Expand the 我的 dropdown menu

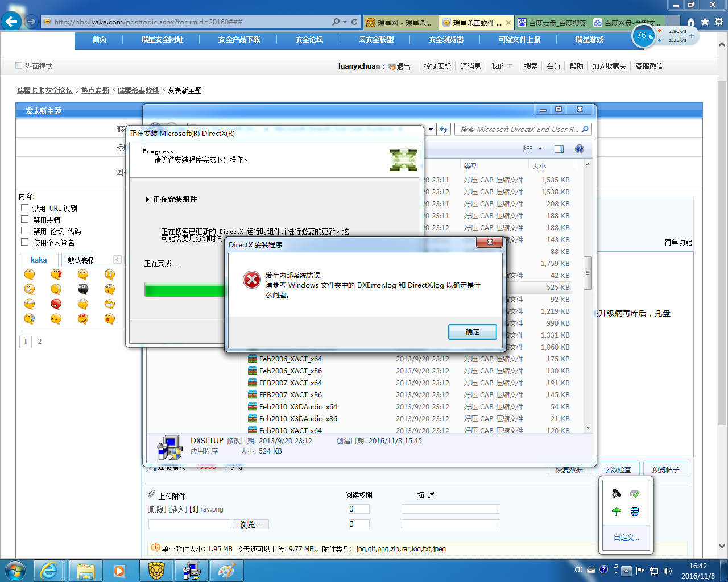coord(502,66)
